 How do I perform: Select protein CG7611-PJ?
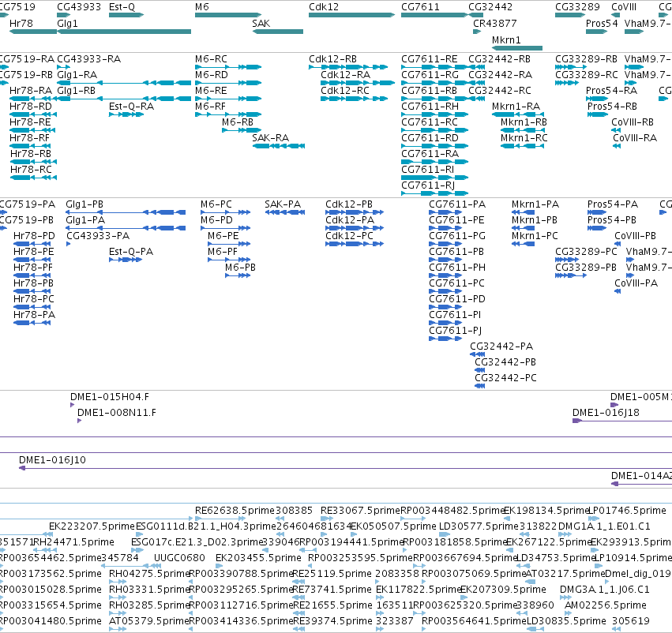455,330
